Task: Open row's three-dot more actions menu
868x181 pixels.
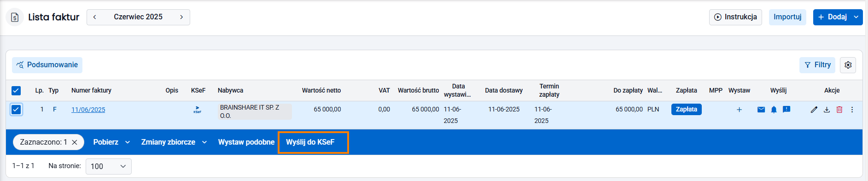Action: [x=852, y=110]
